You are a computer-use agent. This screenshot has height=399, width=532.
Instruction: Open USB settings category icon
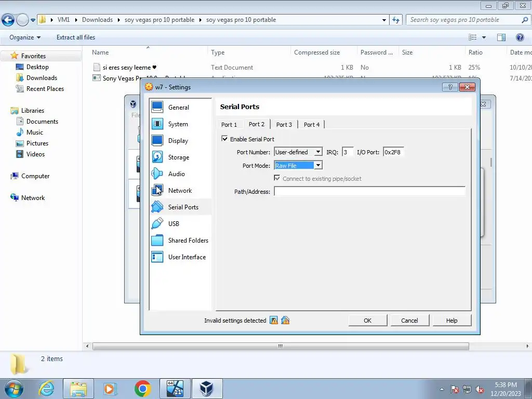point(157,223)
